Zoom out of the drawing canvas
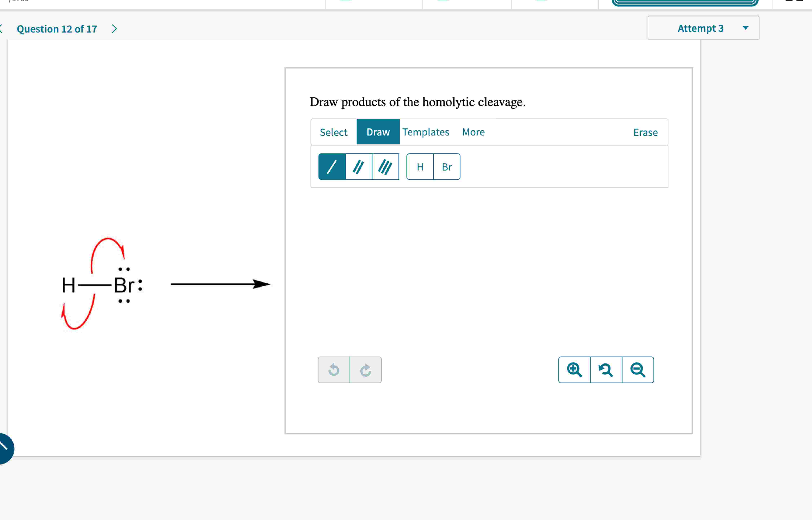 pyautogui.click(x=638, y=370)
